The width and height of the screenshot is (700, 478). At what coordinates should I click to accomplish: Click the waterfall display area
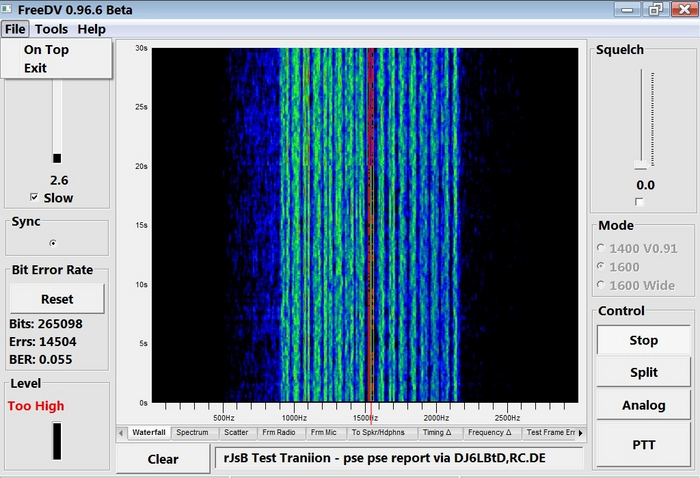365,225
